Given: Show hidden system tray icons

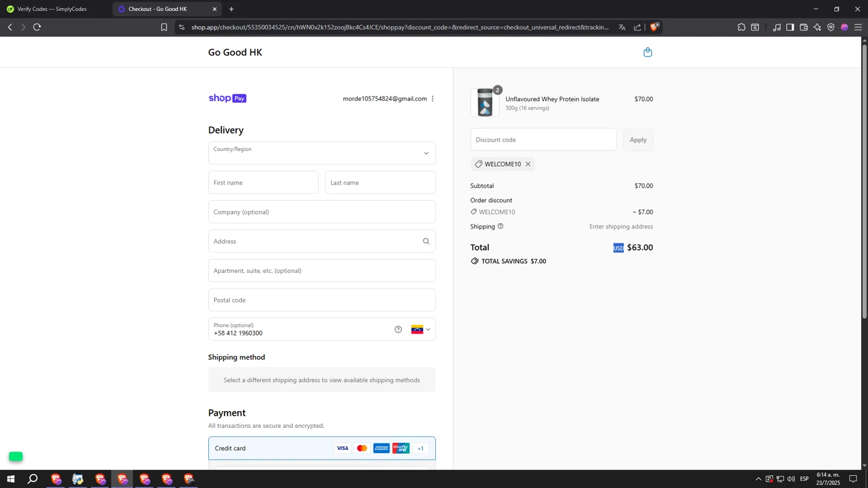Looking at the screenshot, I should (758, 479).
